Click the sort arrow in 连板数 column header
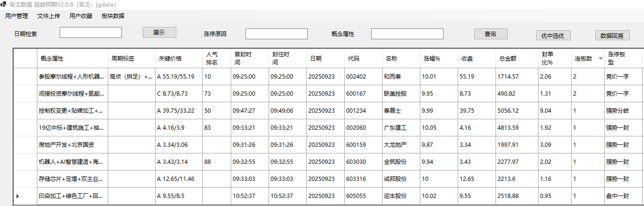 pos(600,59)
